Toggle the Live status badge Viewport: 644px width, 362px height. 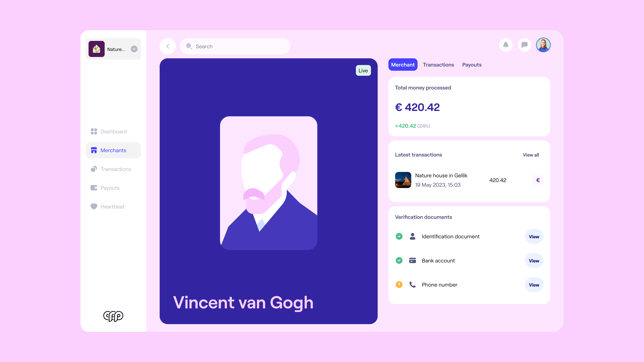tap(363, 70)
